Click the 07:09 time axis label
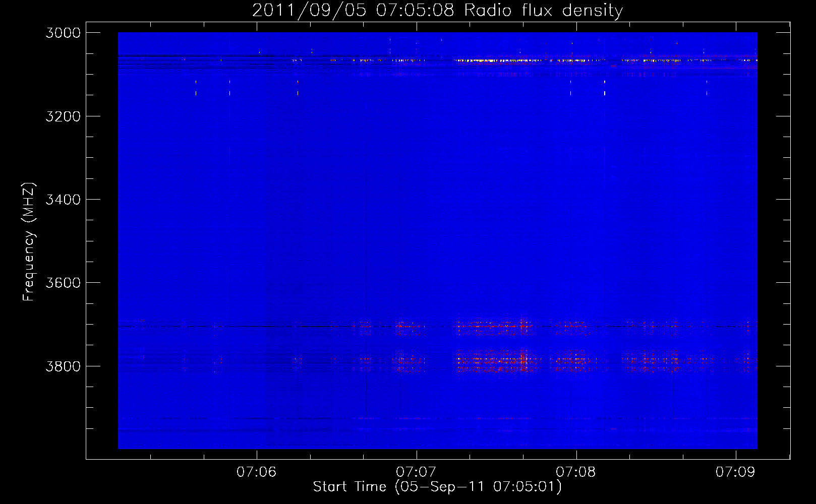 coord(735,472)
